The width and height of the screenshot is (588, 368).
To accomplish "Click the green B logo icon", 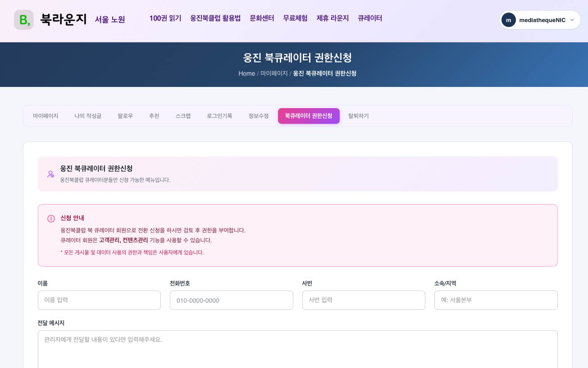I will coord(24,20).
